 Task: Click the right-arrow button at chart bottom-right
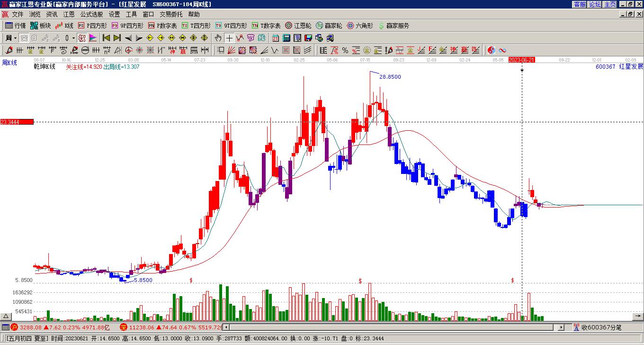point(638,316)
